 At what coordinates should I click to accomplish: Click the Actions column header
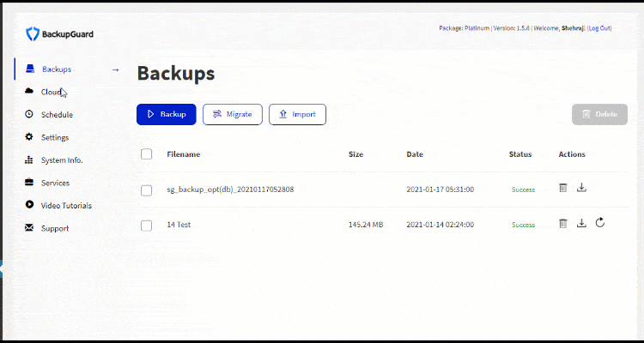[x=572, y=154]
